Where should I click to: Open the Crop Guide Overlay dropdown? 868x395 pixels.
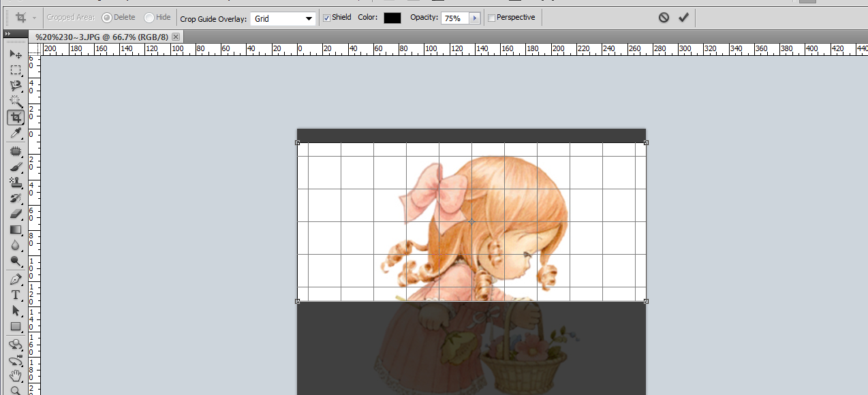point(283,18)
